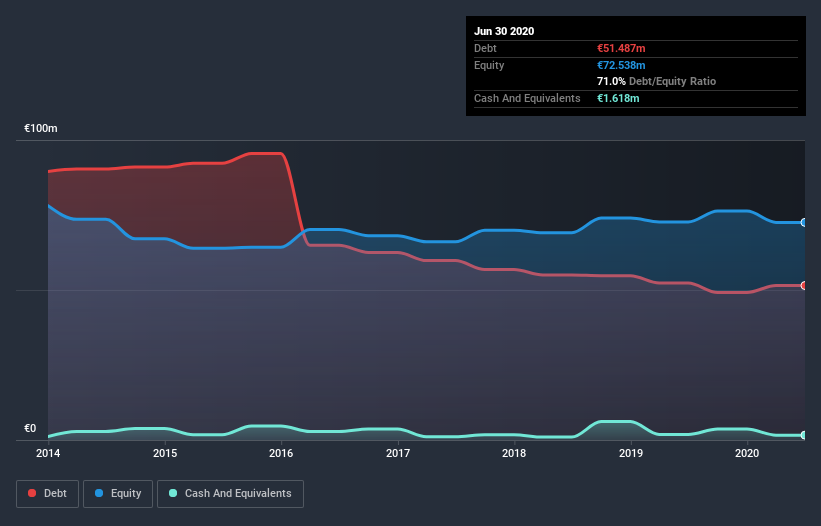Toggle the Equity series legend button
Viewport: 821px width, 526px height.
(x=118, y=494)
